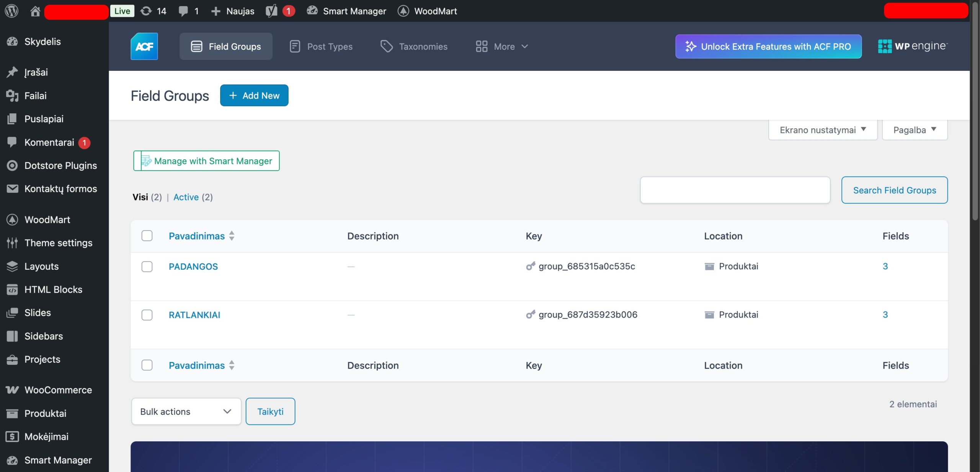
Task: Open the Bulk actions dropdown
Action: [186, 411]
